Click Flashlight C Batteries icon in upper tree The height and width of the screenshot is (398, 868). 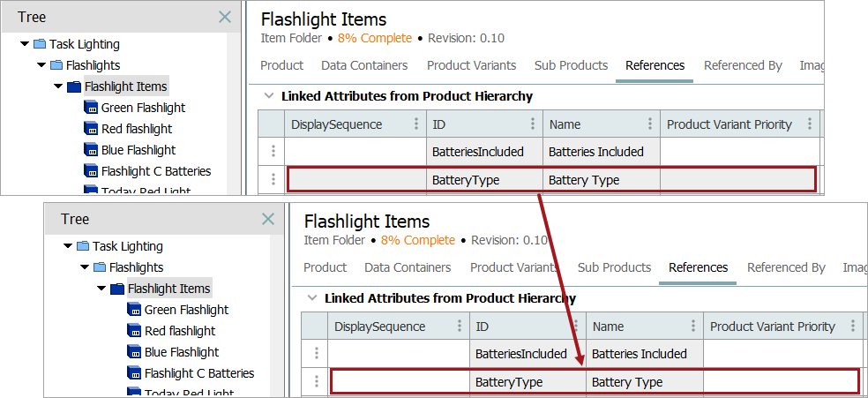coord(90,171)
